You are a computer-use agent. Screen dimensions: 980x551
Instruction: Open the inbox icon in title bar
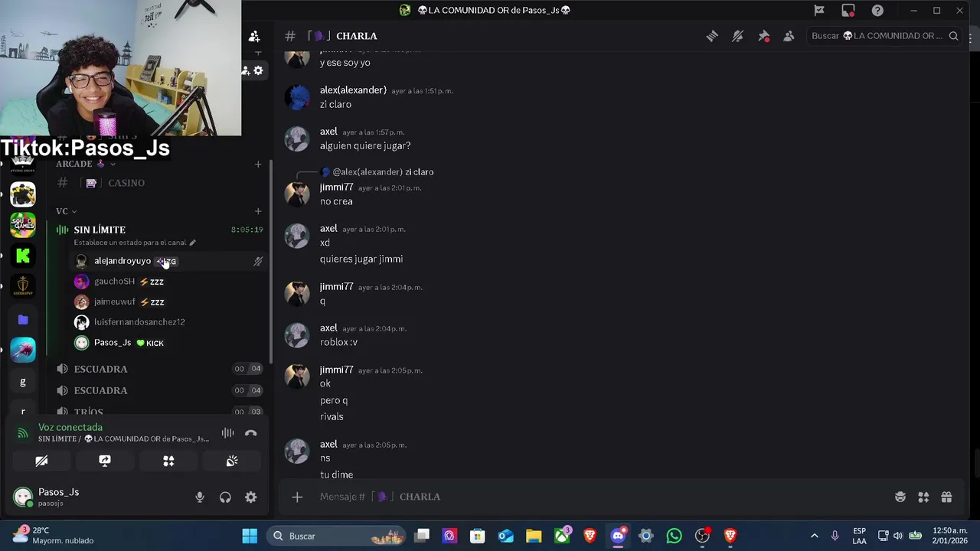(x=848, y=10)
